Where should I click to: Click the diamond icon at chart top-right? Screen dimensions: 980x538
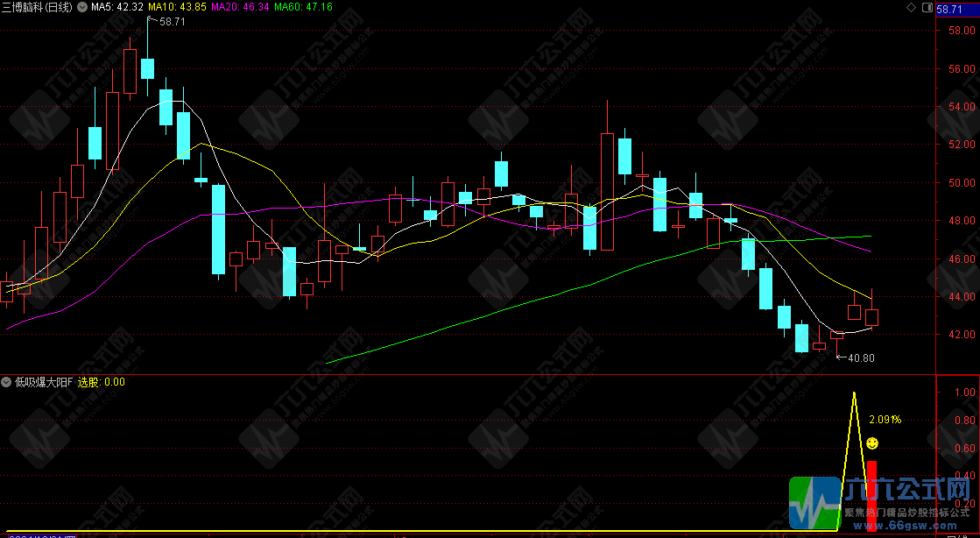(911, 7)
